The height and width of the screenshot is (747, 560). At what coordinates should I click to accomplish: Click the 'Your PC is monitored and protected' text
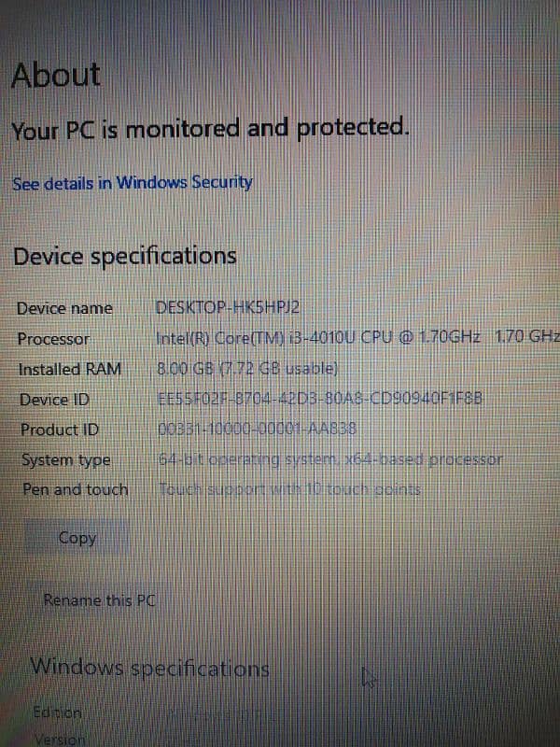pyautogui.click(x=210, y=129)
